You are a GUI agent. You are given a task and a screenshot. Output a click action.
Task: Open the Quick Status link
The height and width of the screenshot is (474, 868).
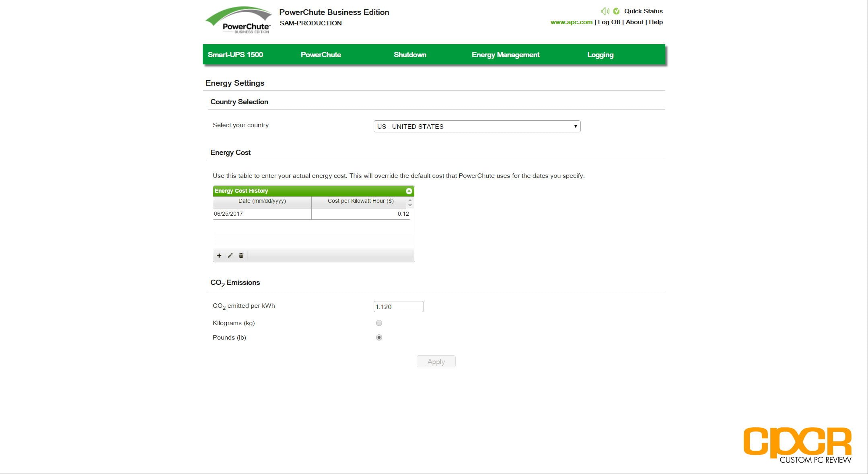[x=643, y=11]
